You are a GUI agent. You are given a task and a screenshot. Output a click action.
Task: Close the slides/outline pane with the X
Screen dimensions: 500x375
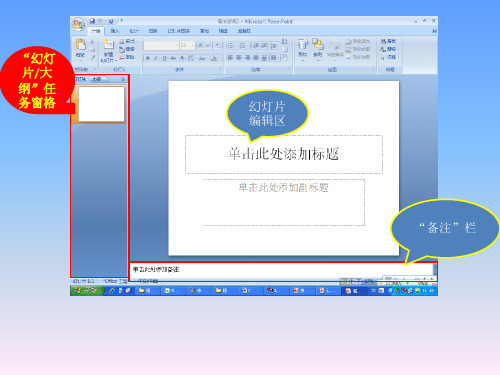pyautogui.click(x=123, y=79)
